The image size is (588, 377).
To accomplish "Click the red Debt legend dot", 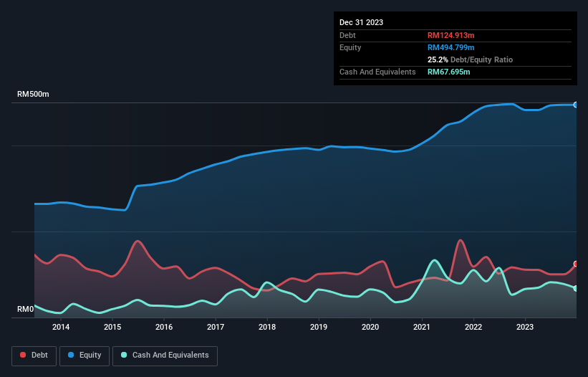I will (x=23, y=355).
